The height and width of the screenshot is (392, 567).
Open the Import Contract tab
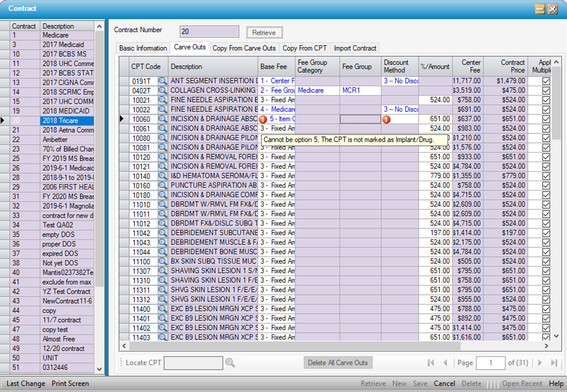(x=355, y=48)
